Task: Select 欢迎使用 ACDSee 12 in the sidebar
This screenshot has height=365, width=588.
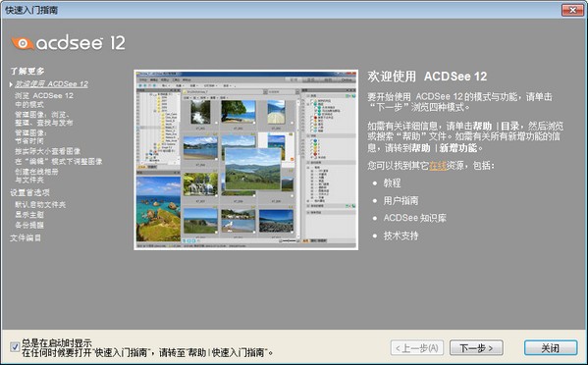Action: coord(51,84)
